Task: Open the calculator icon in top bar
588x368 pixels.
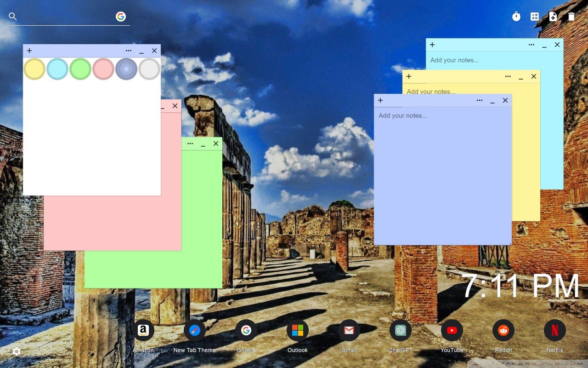Action: click(535, 17)
